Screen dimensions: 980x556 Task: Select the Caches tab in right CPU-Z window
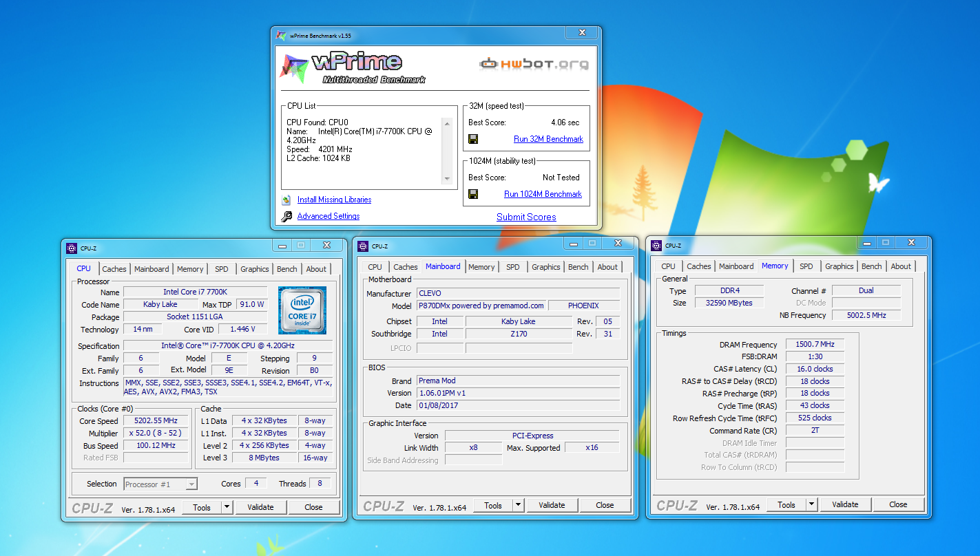tap(699, 266)
